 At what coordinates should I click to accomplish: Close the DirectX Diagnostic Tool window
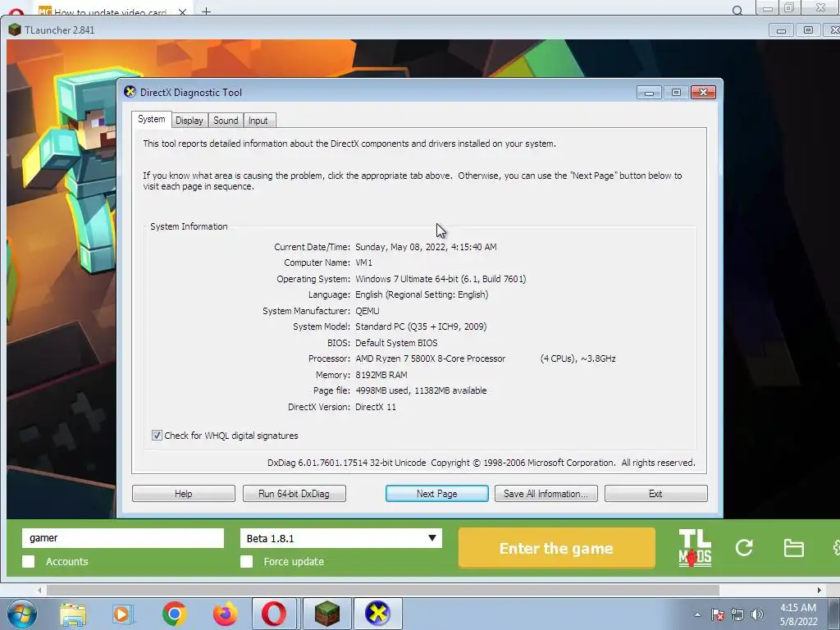pyautogui.click(x=703, y=93)
